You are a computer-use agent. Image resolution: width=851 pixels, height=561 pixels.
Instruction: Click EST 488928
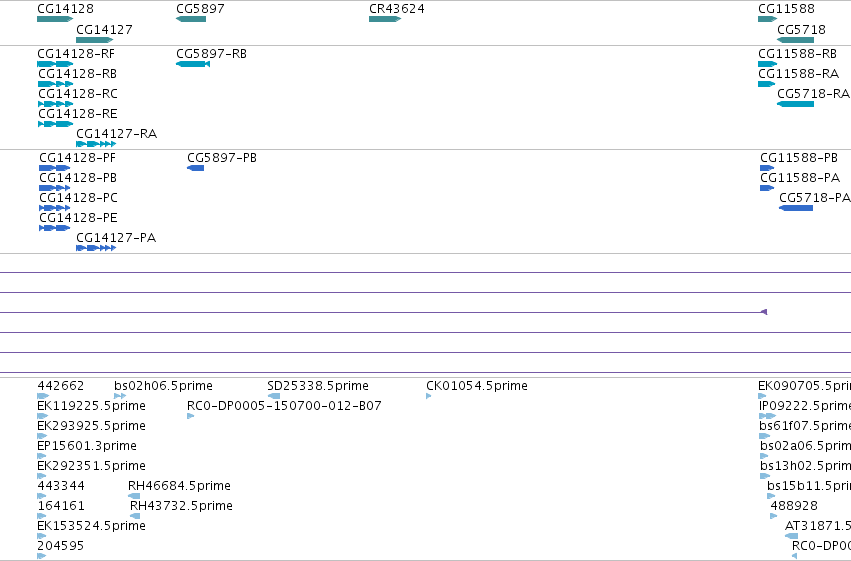point(774,517)
